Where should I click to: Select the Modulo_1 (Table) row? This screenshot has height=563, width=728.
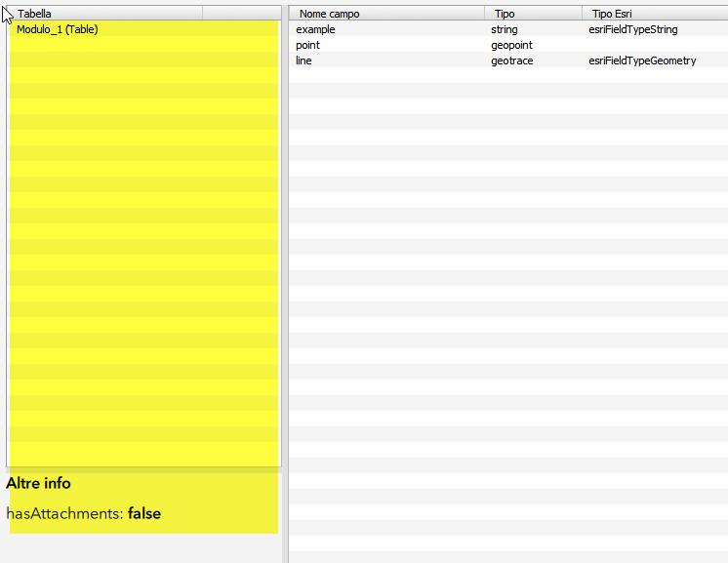[143, 29]
